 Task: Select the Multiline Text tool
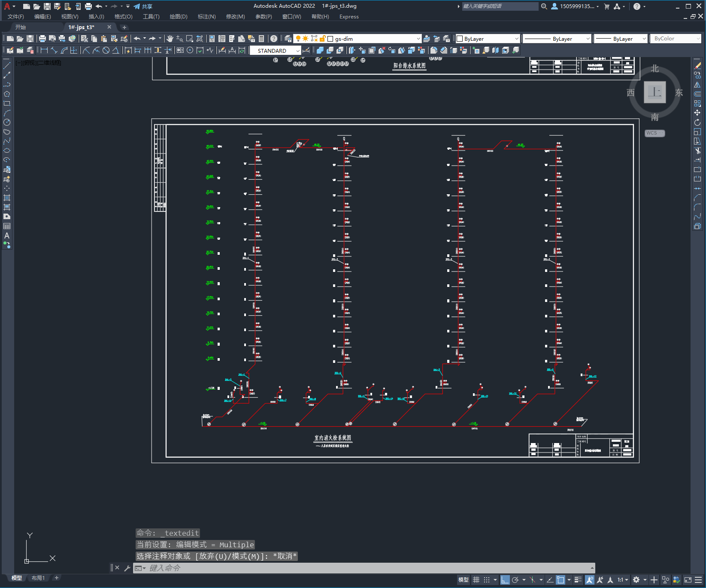tap(7, 235)
